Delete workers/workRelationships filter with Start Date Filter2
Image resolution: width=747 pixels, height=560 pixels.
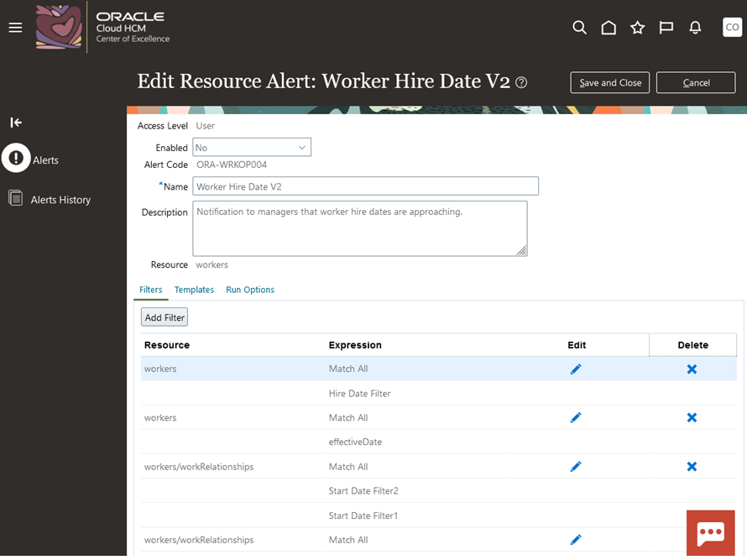[692, 467]
